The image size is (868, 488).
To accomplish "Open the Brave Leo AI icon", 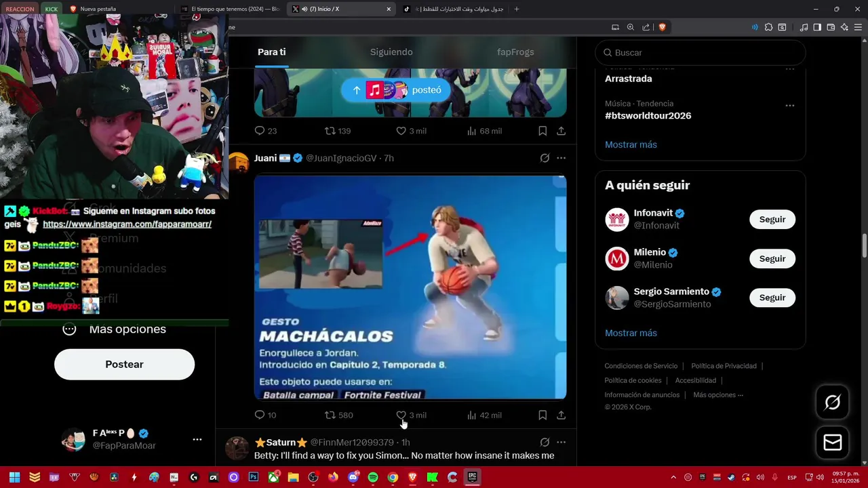I will [844, 27].
